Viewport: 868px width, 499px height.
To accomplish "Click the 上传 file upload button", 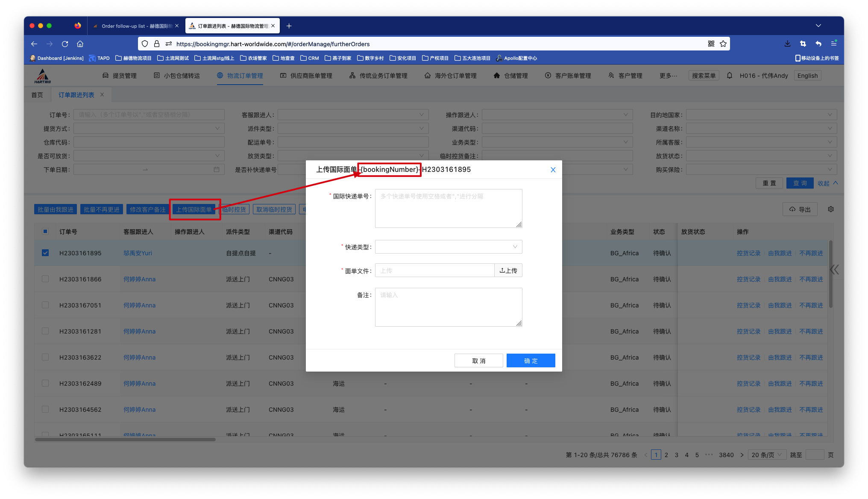I will (x=508, y=270).
